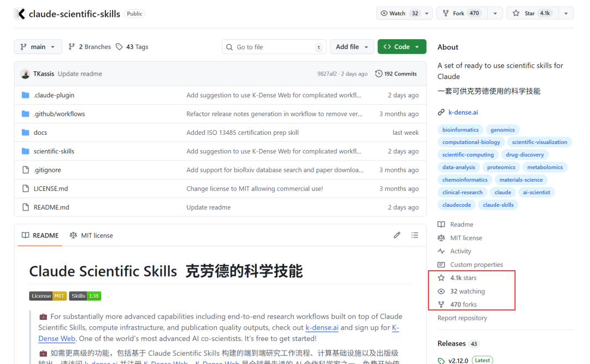Click in the Go to file search field
This screenshot has height=364, width=590.
(274, 47)
